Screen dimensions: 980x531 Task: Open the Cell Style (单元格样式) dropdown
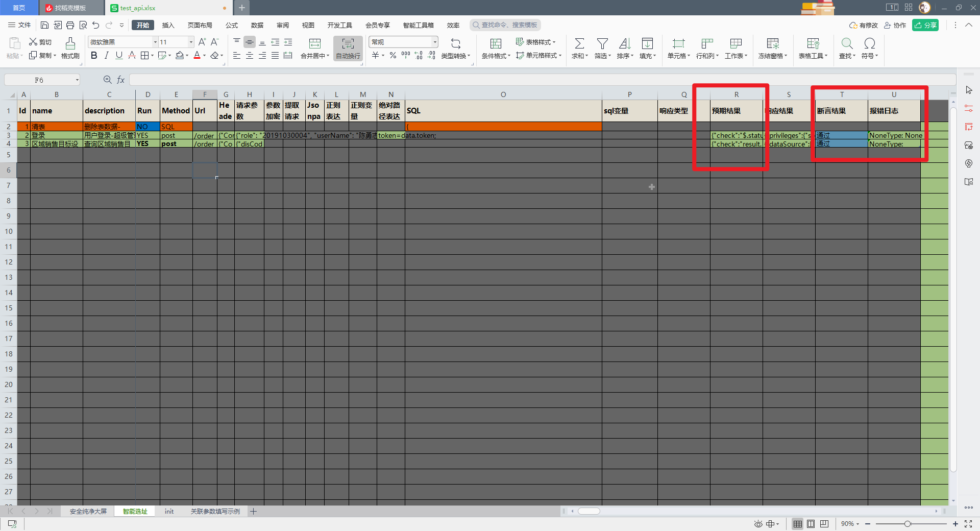(538, 55)
